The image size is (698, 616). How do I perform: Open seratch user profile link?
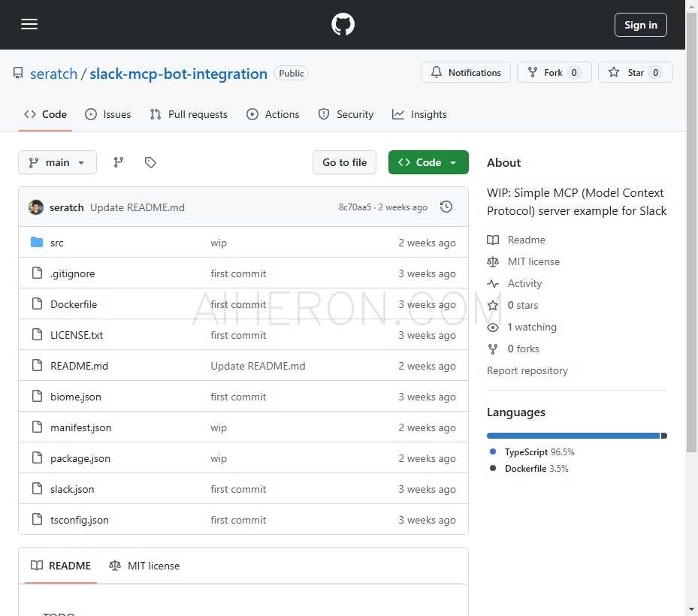53,74
